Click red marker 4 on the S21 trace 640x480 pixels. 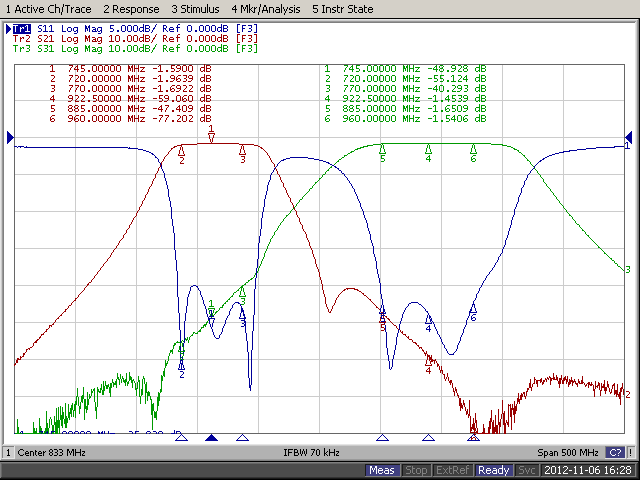point(428,364)
